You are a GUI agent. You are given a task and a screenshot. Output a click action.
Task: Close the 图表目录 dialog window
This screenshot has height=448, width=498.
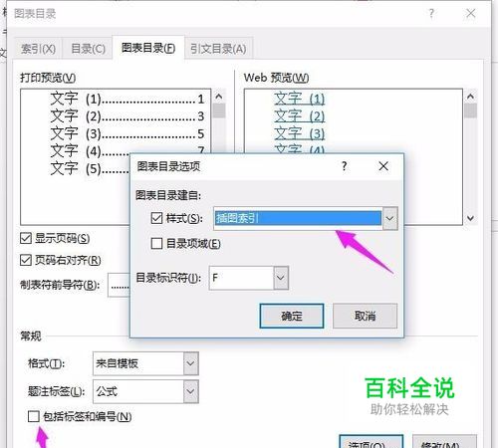click(x=470, y=13)
